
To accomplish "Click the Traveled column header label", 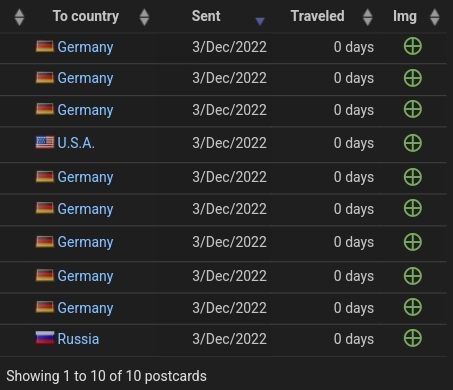I will [317, 16].
